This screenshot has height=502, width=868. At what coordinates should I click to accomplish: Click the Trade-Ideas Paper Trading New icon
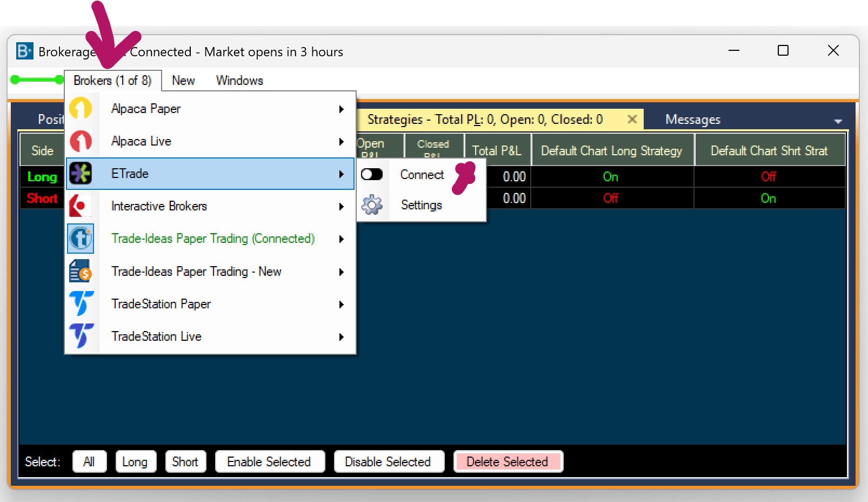point(81,272)
